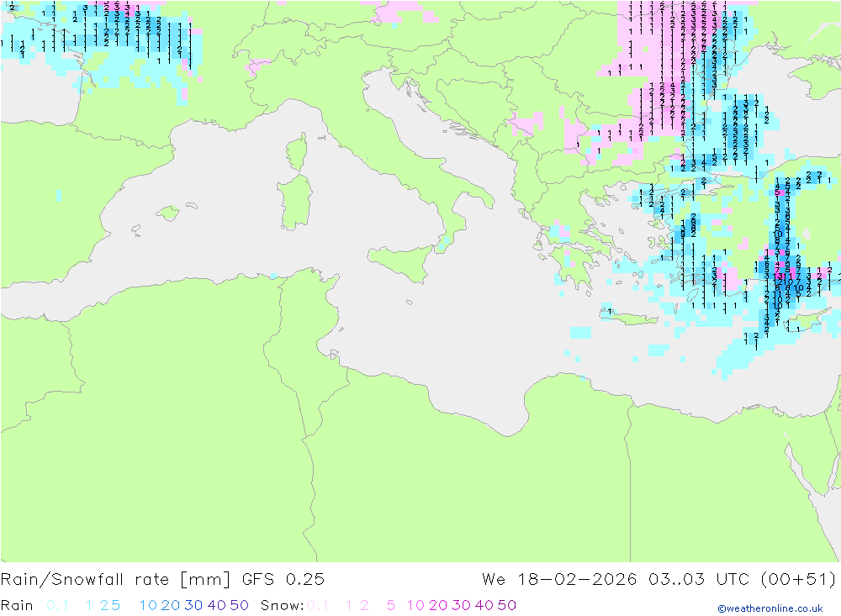Click the '03..03 UTC' time label
Viewport: 841px width, 616px height.
[698, 580]
